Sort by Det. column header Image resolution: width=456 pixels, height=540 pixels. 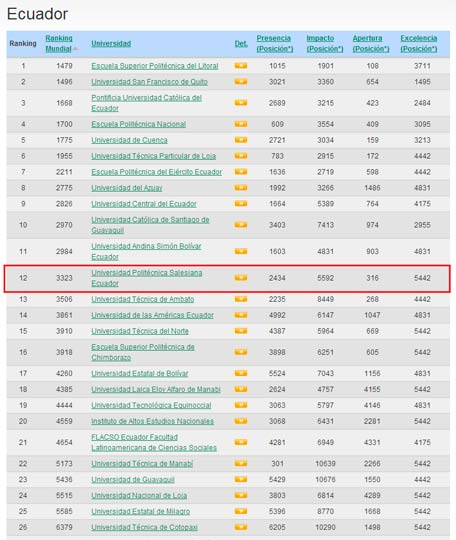pos(241,43)
